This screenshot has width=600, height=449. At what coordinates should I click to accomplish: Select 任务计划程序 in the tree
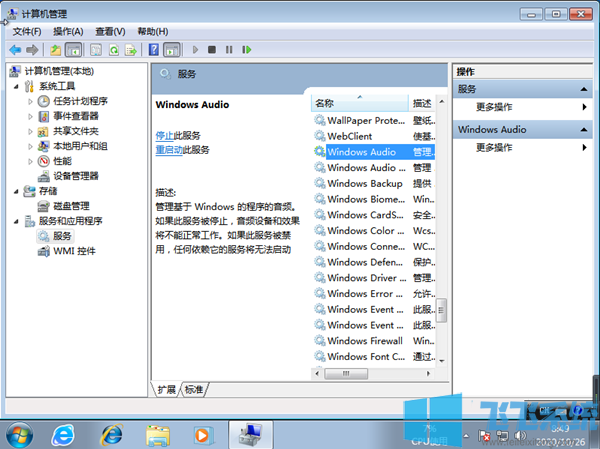(x=80, y=101)
